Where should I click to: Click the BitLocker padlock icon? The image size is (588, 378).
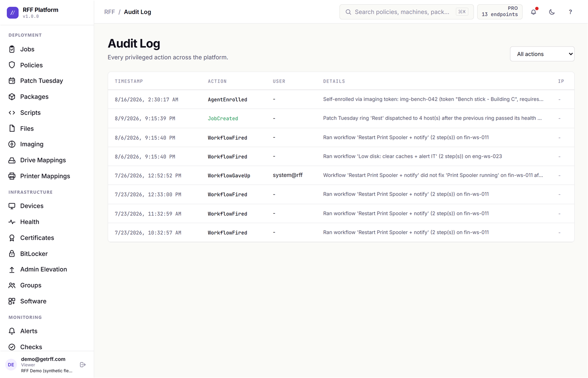pos(12,254)
